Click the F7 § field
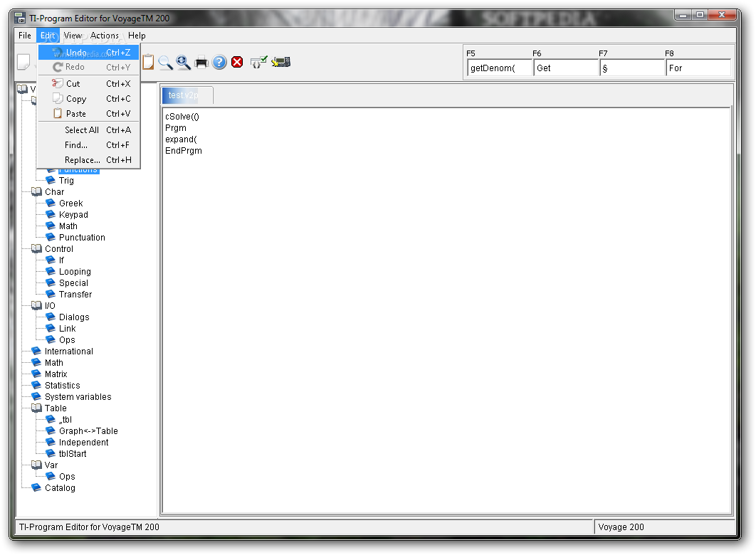 coord(632,68)
